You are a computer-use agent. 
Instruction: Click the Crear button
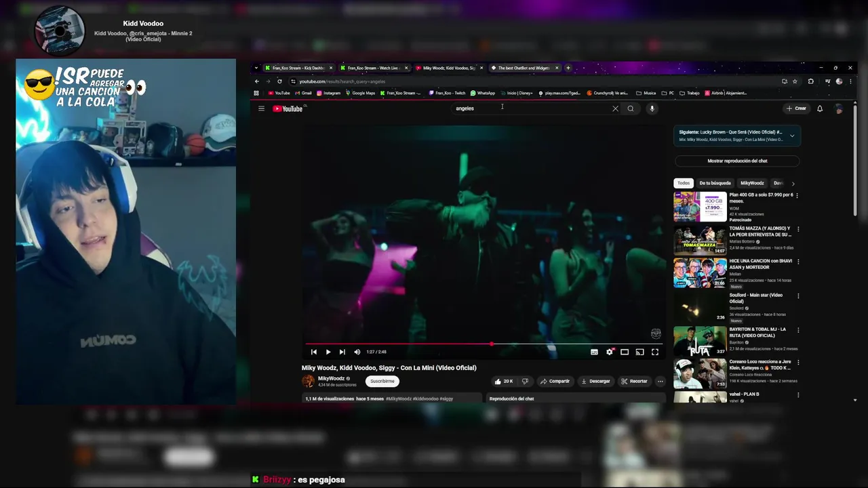[796, 108]
